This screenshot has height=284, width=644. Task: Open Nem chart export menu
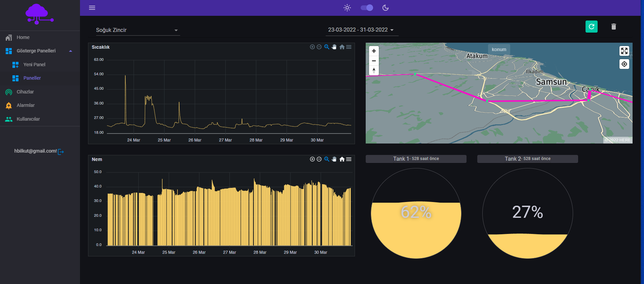click(349, 159)
